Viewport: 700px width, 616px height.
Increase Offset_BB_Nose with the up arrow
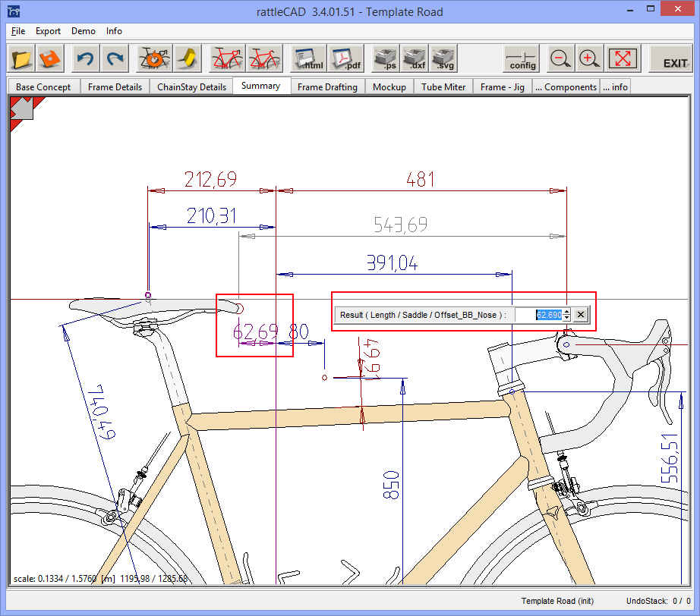click(566, 312)
